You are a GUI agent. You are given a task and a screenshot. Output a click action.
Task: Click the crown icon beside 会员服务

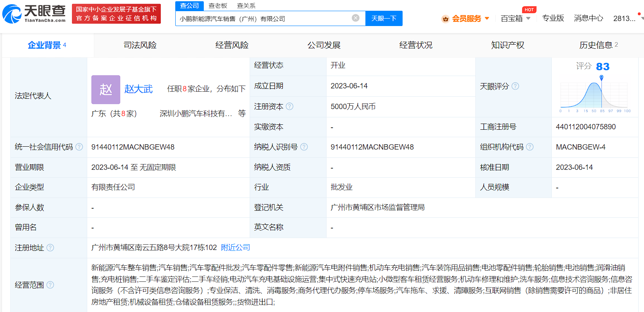(445, 18)
